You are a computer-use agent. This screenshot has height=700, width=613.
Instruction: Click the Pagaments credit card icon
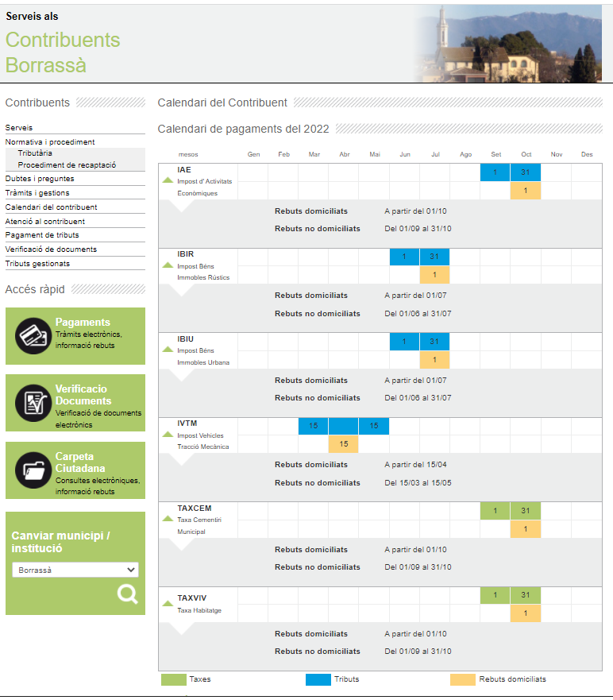(33, 336)
